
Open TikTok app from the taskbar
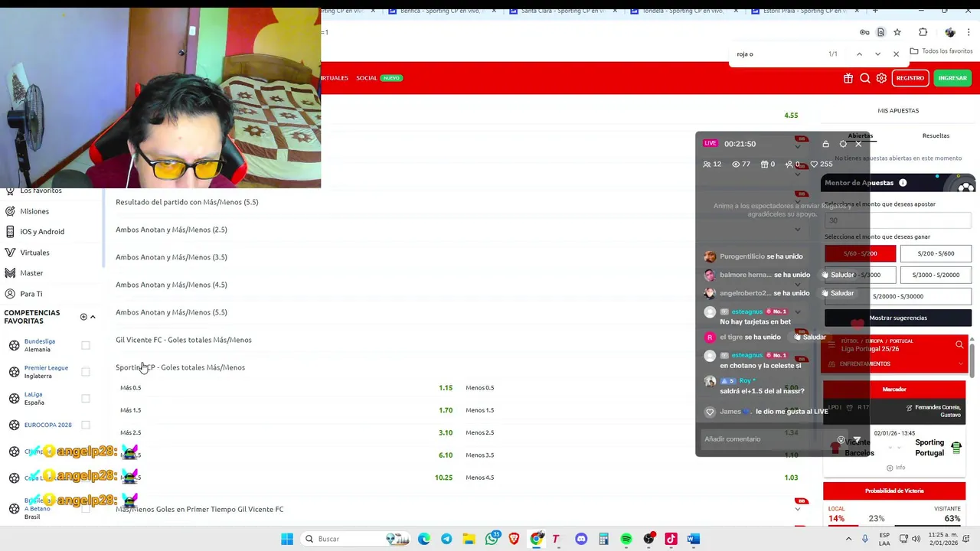pos(671,539)
